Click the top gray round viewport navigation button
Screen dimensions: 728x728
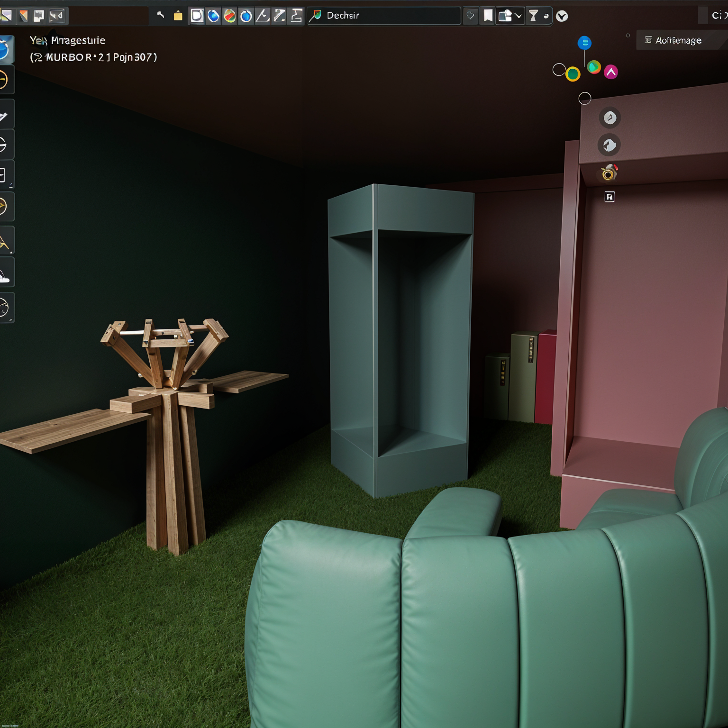tap(610, 118)
